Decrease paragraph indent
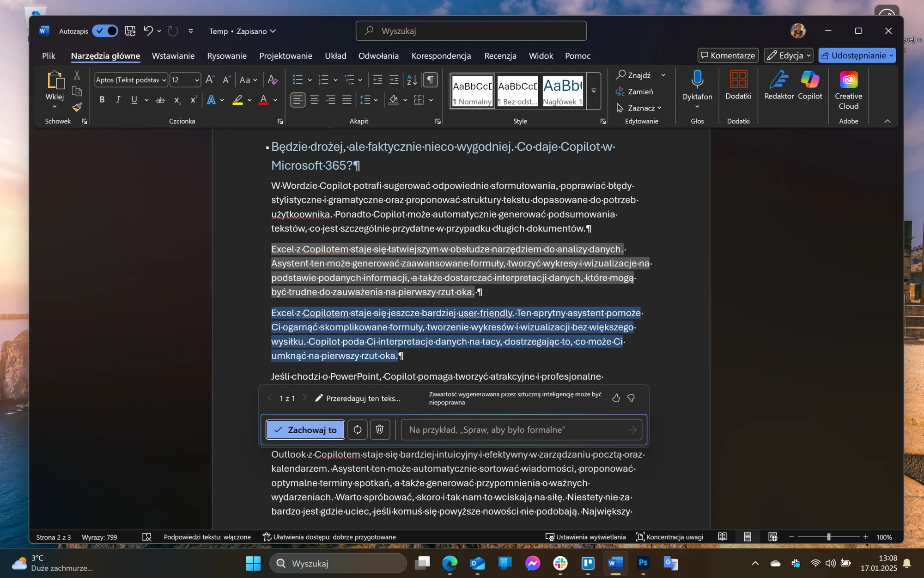Image resolution: width=924 pixels, height=578 pixels. coord(377,80)
